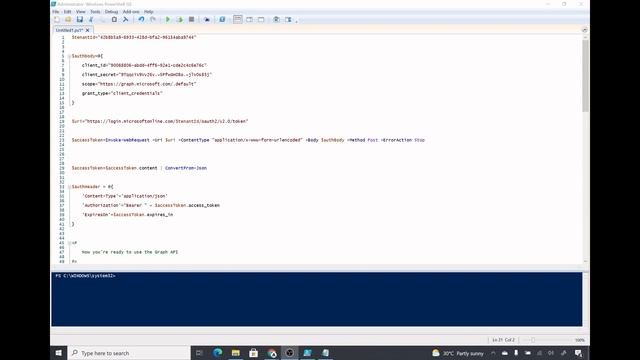The width and height of the screenshot is (640, 360).
Task: Open the File menu
Action: pyautogui.click(x=56, y=12)
